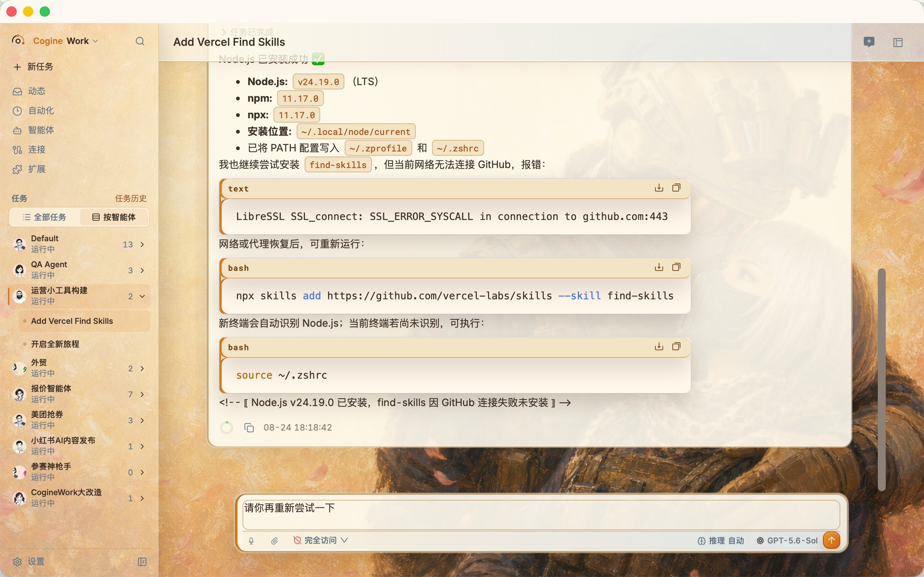The height and width of the screenshot is (577, 924).
Task: Focus the message input box
Action: point(541,514)
